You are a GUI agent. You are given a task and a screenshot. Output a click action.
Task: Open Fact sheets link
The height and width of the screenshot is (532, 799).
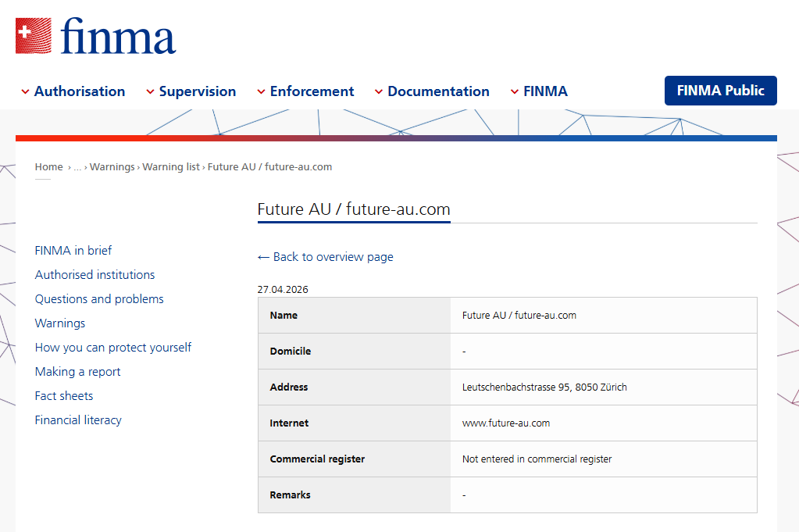pos(64,396)
